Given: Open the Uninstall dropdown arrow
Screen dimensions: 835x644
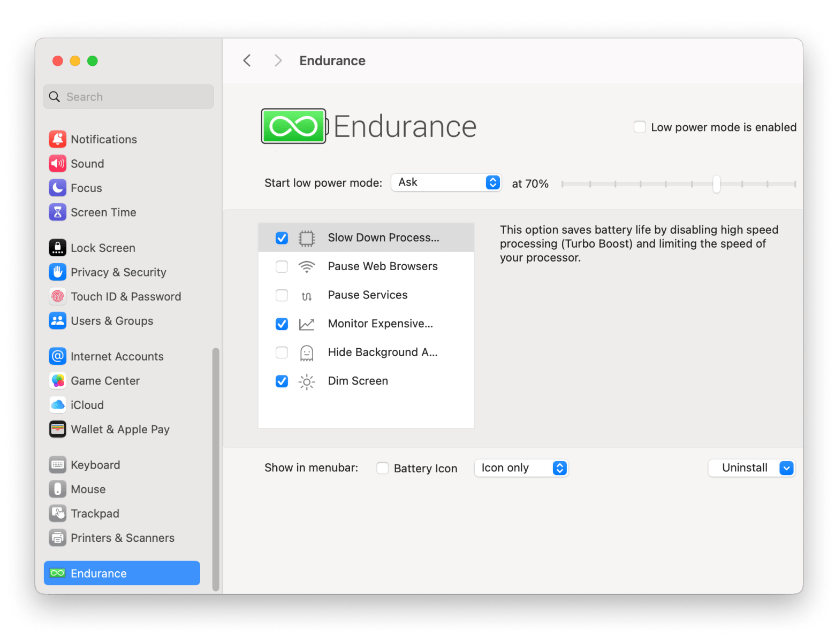Looking at the screenshot, I should pos(786,468).
